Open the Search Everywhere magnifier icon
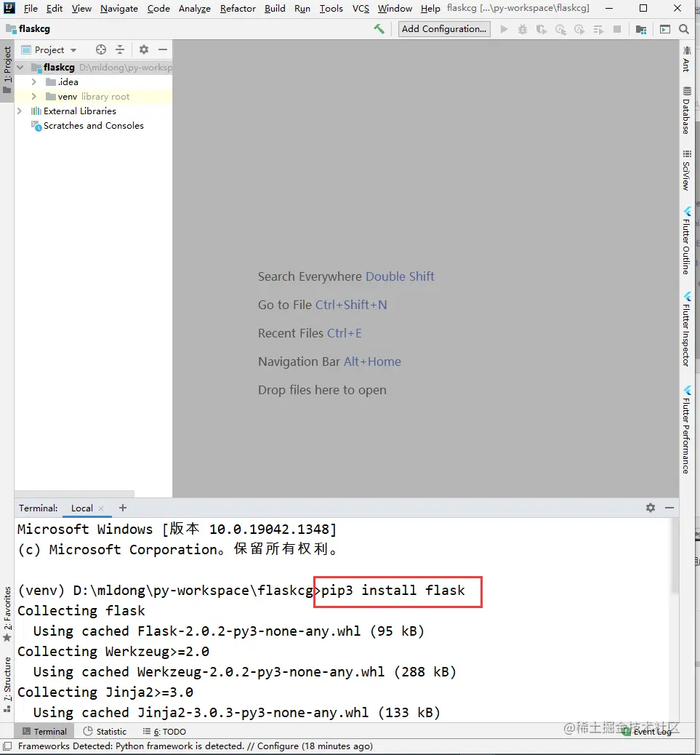The height and width of the screenshot is (755, 700). (683, 29)
